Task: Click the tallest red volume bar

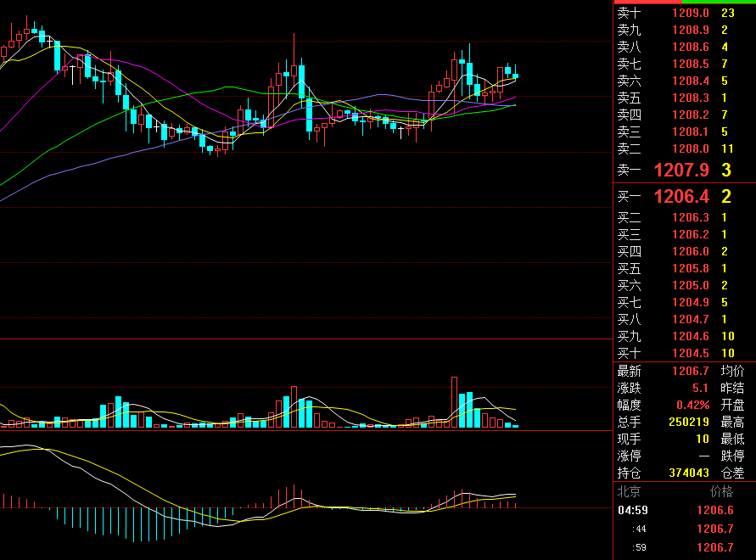Action: click(455, 401)
